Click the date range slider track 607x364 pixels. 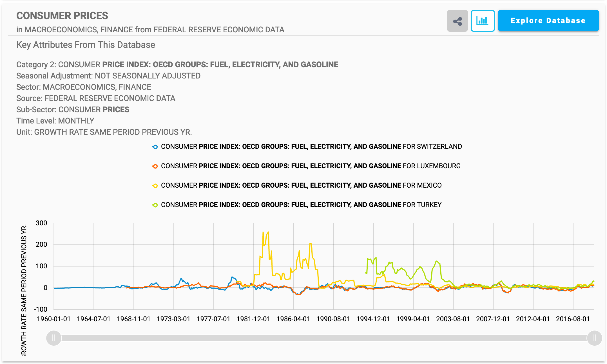tap(324, 338)
